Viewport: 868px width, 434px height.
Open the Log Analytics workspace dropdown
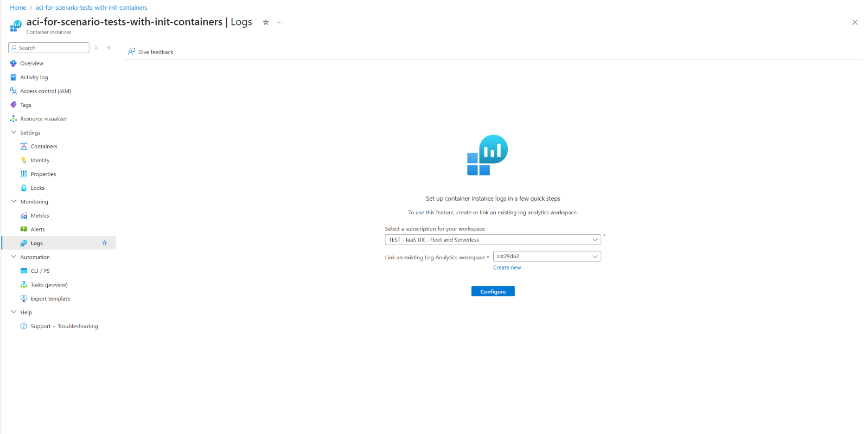pyautogui.click(x=547, y=256)
